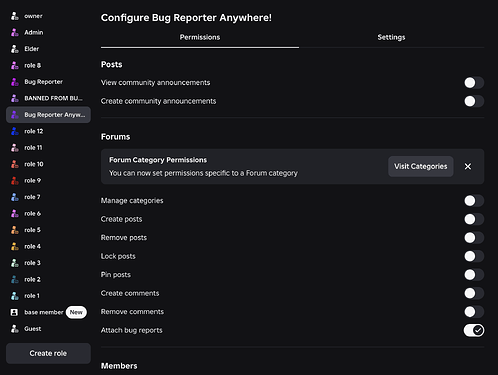498x375 pixels.
Task: Select the role 2 label
Action: point(32,279)
